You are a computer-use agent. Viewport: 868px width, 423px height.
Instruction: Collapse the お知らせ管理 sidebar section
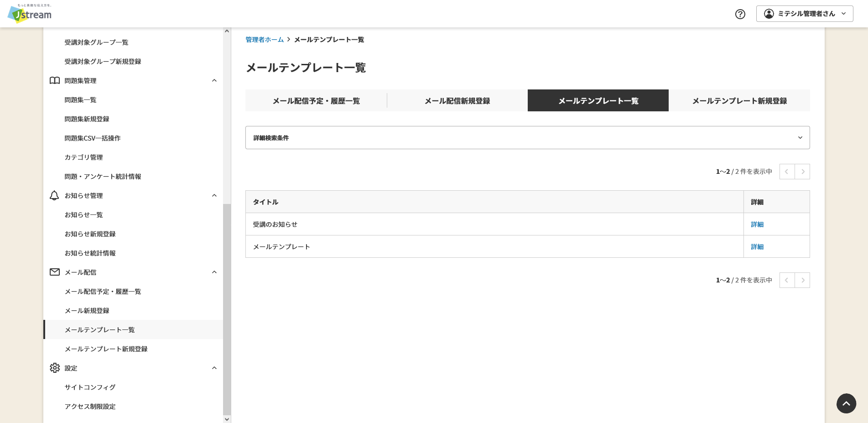tap(214, 196)
